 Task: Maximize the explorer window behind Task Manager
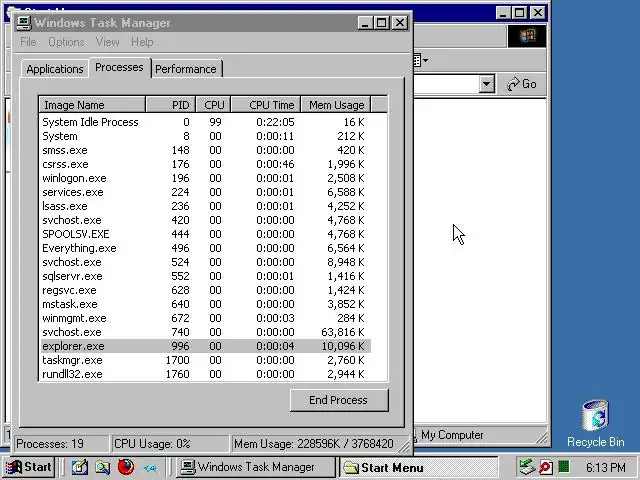[x=520, y=13]
